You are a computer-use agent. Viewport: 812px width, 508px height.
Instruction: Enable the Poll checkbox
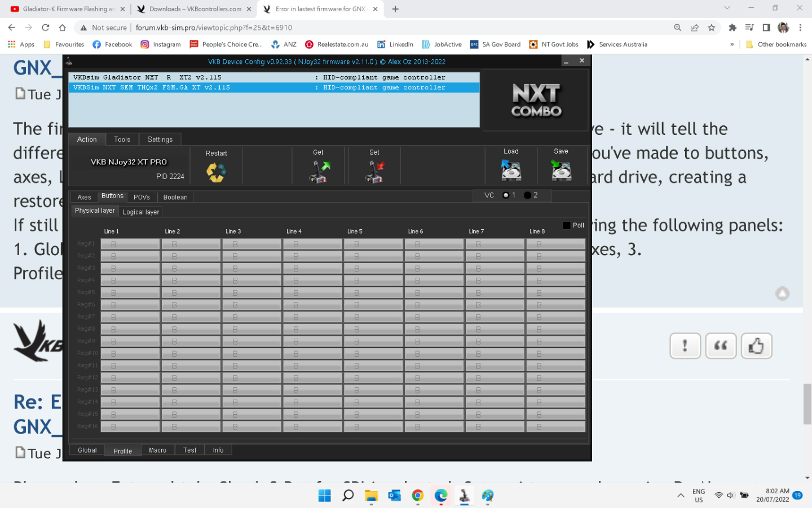coord(567,225)
